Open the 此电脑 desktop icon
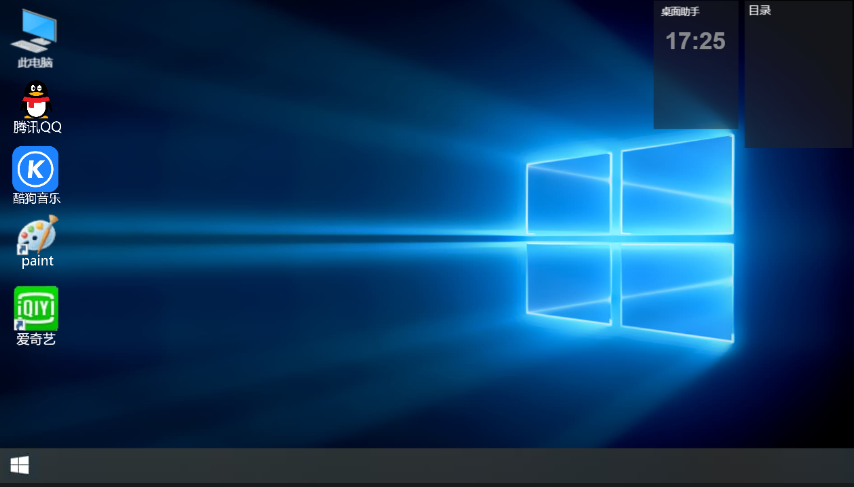 [35, 32]
